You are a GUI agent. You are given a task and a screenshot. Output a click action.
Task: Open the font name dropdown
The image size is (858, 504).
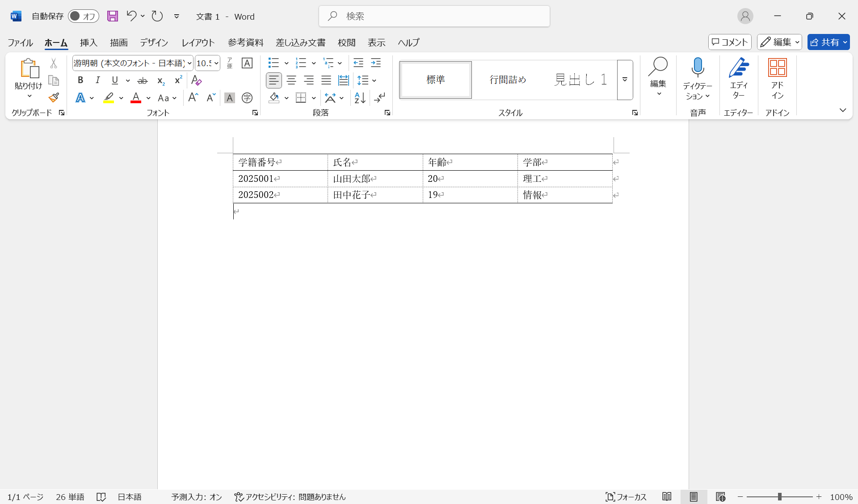[189, 63]
